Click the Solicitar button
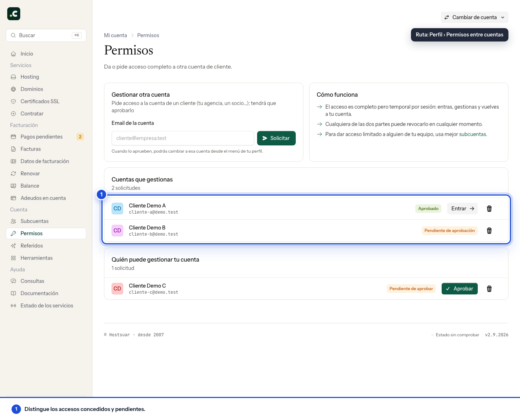This screenshot has width=520, height=420. point(276,138)
